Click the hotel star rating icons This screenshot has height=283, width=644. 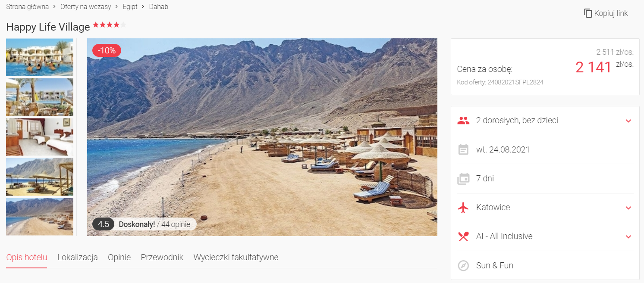tap(110, 25)
